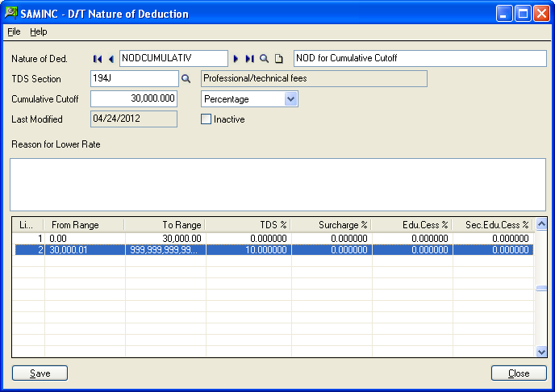Click the Close button
555x392 pixels.
point(519,373)
